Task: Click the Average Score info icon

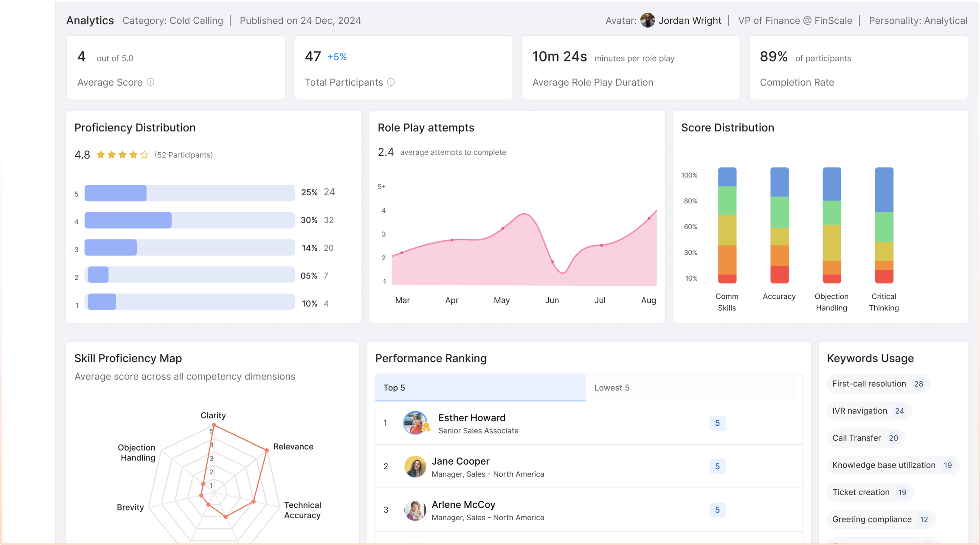Action: click(150, 82)
